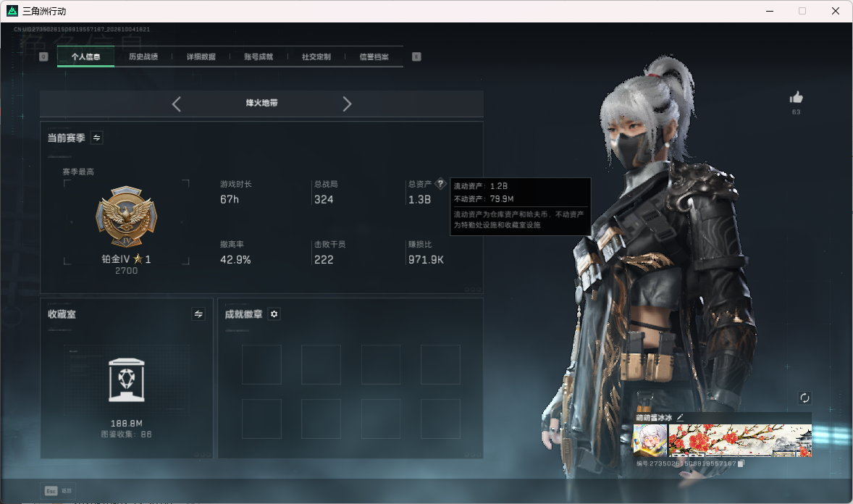Click the 总资产 value 1.3B
This screenshot has height=504, width=853.
pos(419,200)
